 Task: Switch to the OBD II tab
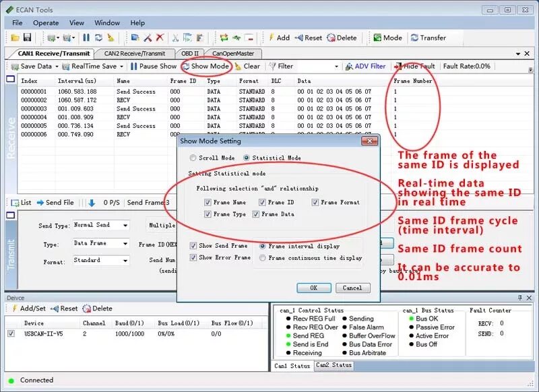[x=190, y=54]
